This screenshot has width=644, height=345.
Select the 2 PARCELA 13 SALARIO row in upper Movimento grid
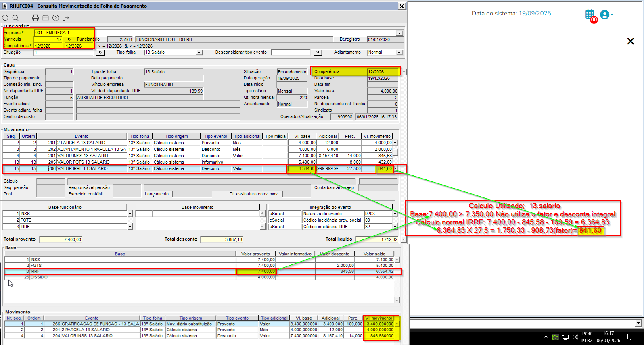pos(198,143)
